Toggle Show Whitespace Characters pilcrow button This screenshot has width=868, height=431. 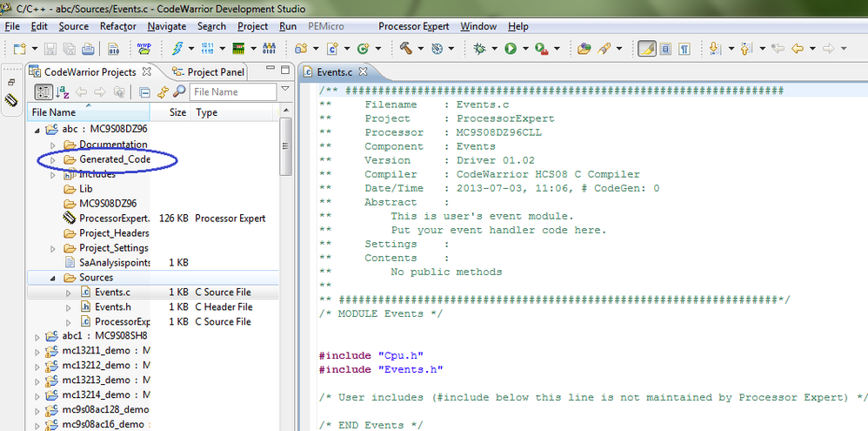coord(684,49)
